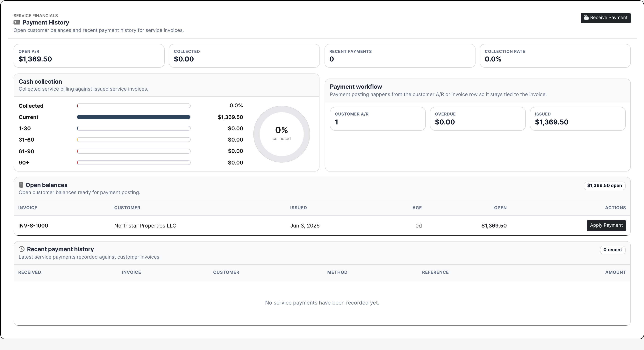644x350 pixels.
Task: Select customer Northstar Properties LLC
Action: pyautogui.click(x=145, y=226)
